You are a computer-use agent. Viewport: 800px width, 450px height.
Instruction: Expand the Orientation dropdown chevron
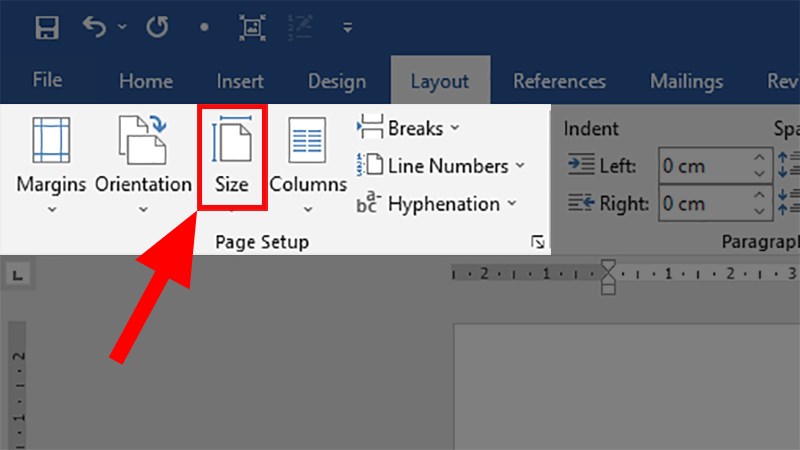(x=143, y=209)
